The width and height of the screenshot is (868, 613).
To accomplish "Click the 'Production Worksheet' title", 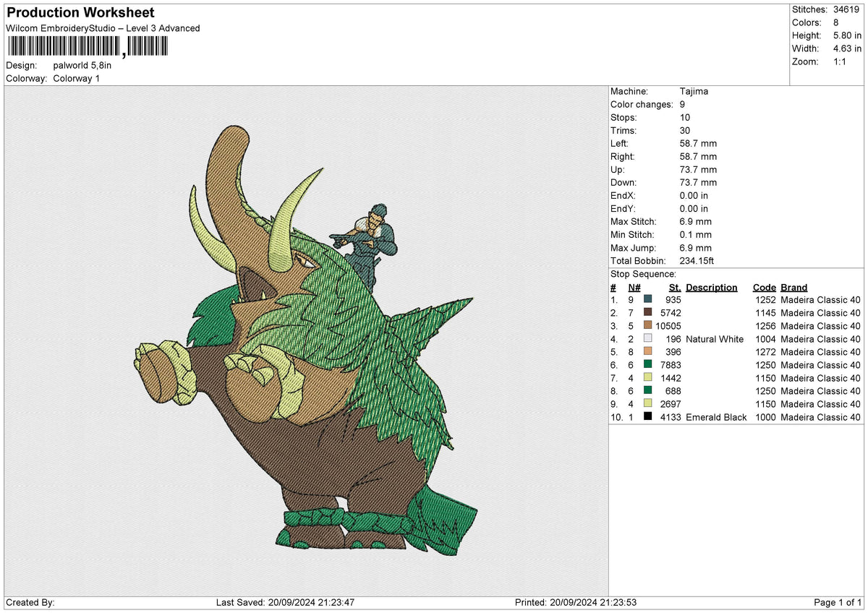I will (x=80, y=13).
